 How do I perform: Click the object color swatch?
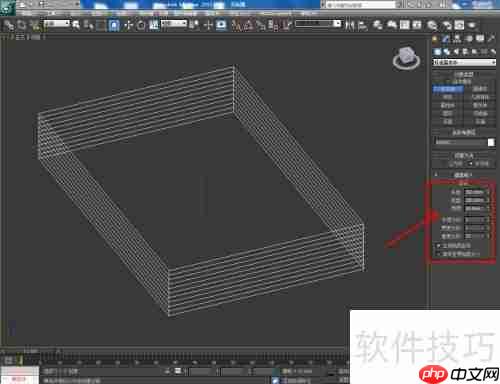click(x=491, y=142)
